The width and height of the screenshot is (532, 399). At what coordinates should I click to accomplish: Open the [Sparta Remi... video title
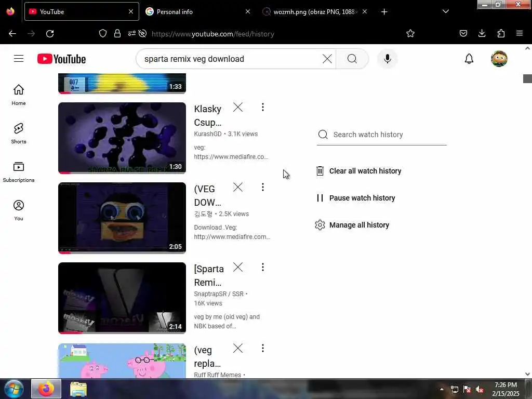click(x=209, y=276)
